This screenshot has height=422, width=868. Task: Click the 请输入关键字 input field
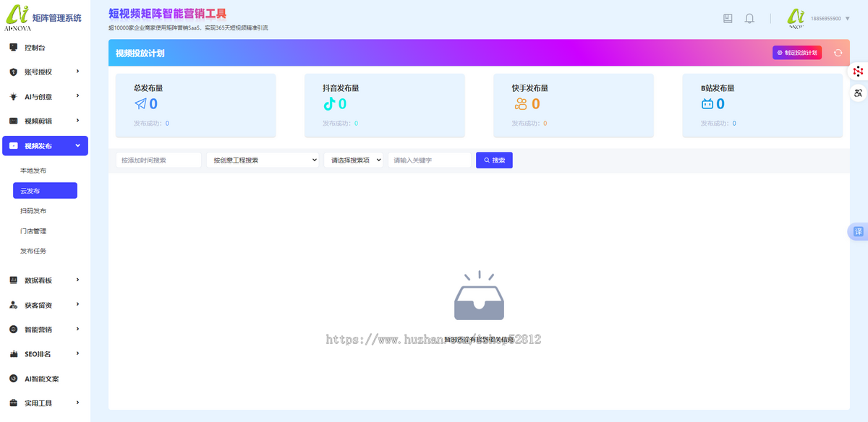430,160
